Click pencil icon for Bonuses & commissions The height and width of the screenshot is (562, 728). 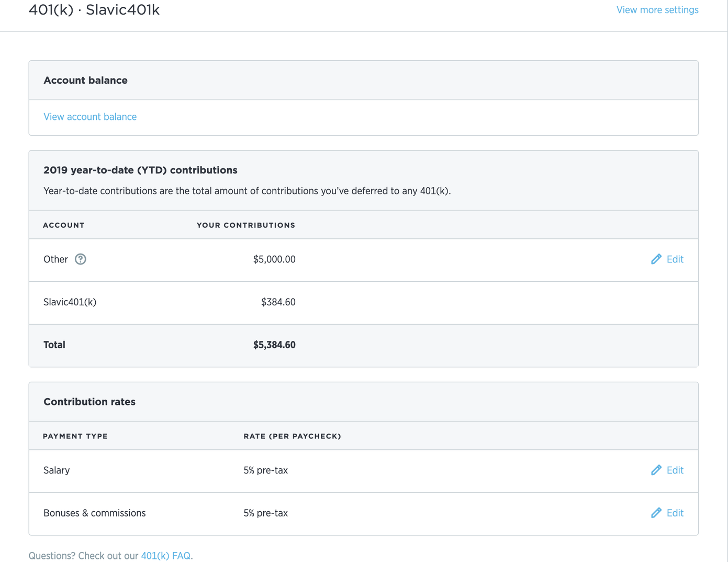(x=656, y=513)
